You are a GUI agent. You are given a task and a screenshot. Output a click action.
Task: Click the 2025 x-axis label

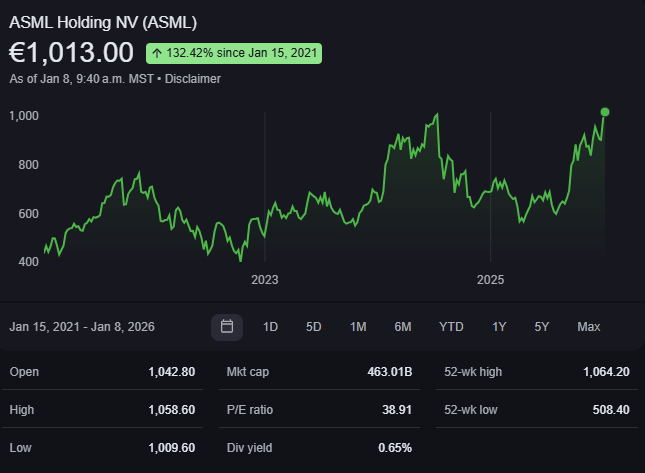[x=490, y=280]
